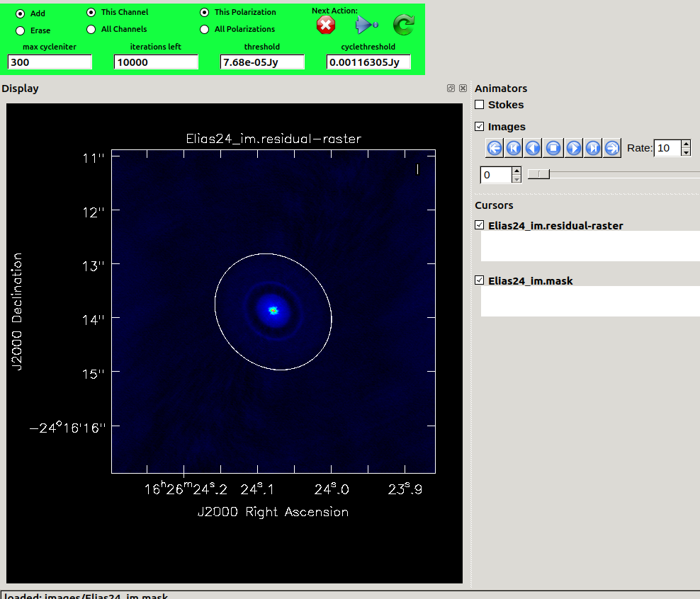Edit the max cycleniter field
The image size is (700, 599).
(x=50, y=62)
